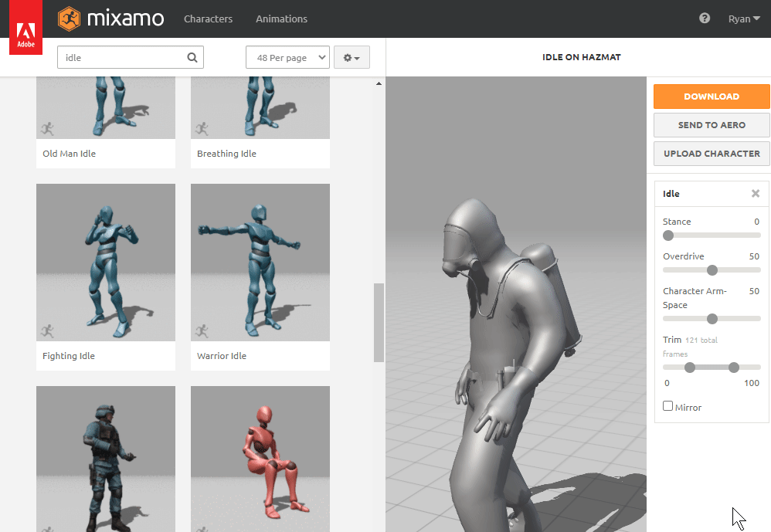The image size is (771, 532).
Task: Open the 48 Per page dropdown
Action: click(287, 58)
